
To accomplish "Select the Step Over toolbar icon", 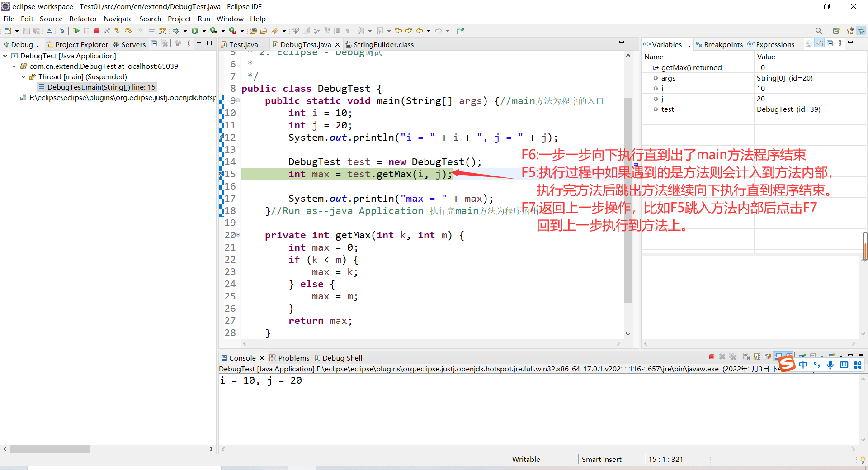I will 128,30.
